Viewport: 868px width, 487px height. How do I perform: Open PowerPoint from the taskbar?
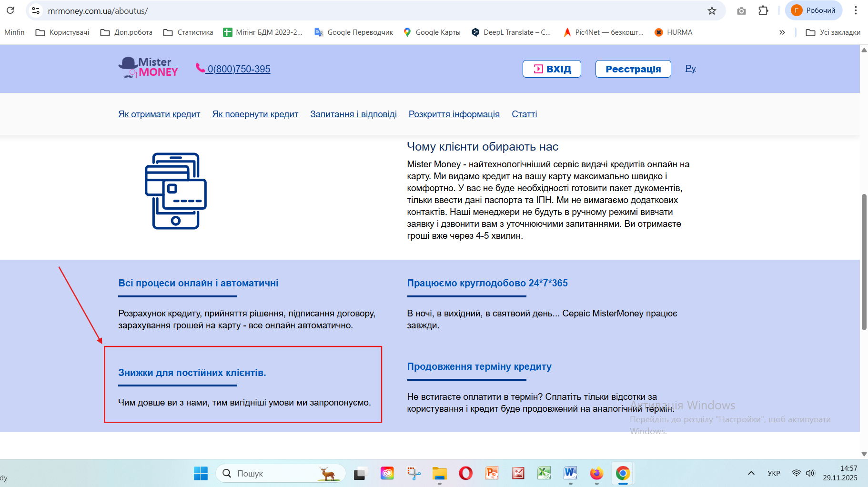tap(492, 473)
